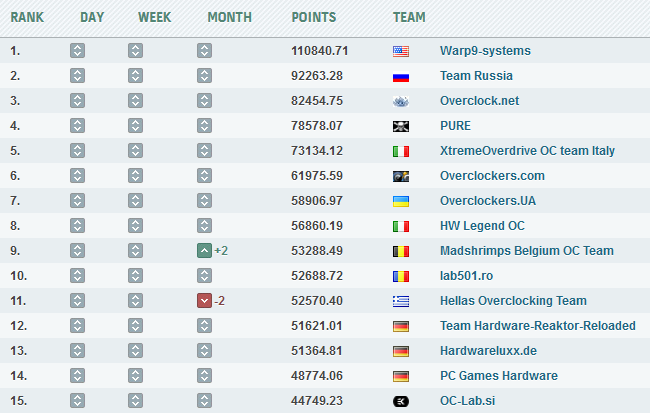This screenshot has height=413, width=650.
Task: Sort by the RANK column header
Action: pyautogui.click(x=27, y=17)
